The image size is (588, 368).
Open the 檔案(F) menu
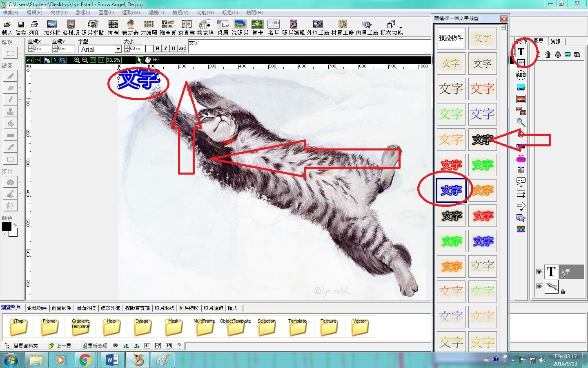pyautogui.click(x=11, y=13)
